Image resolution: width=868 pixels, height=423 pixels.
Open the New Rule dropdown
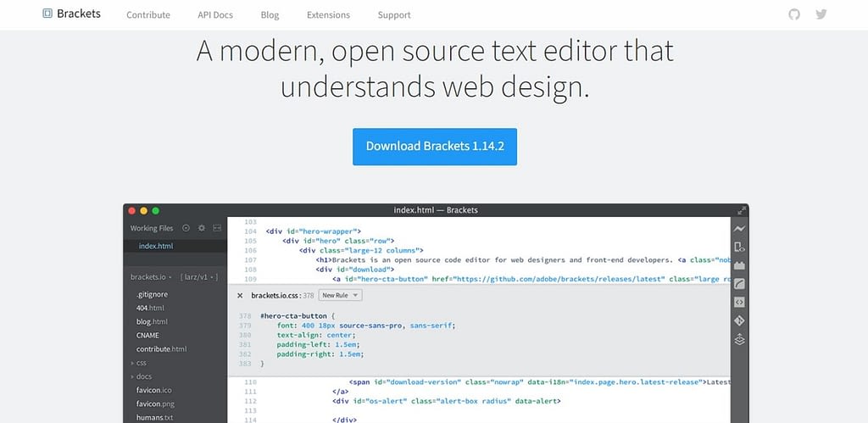point(341,296)
